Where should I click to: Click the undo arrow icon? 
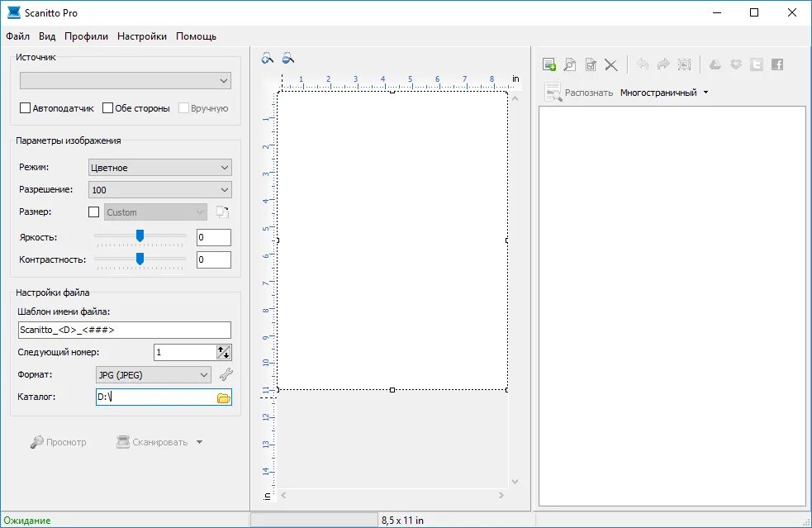643,64
